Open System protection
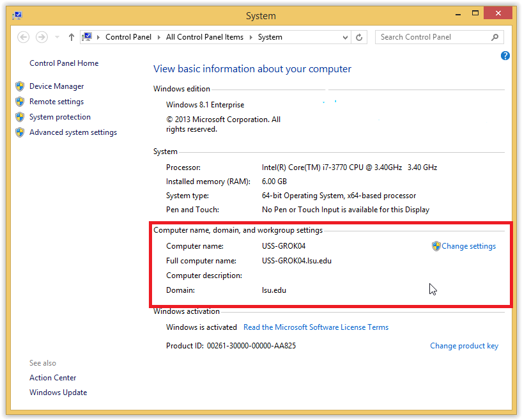522x420 pixels. 60,117
